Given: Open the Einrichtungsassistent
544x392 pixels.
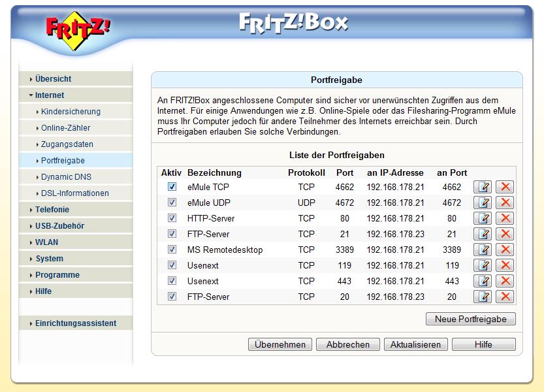Looking at the screenshot, I should point(76,323).
